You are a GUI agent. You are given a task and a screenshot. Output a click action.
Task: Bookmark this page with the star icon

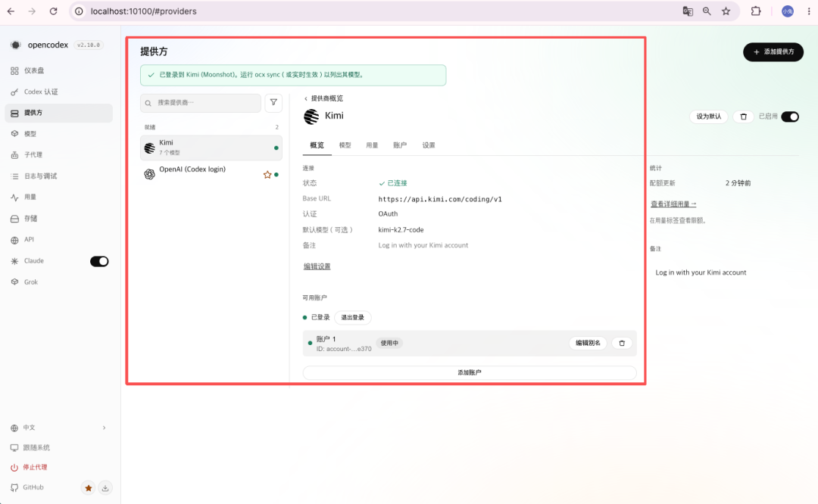pyautogui.click(x=726, y=11)
